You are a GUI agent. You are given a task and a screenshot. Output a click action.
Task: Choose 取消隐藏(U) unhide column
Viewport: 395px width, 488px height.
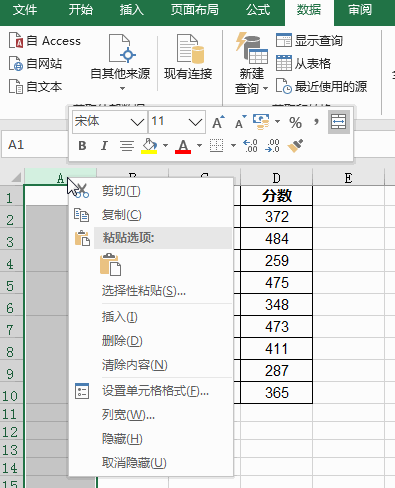pyautogui.click(x=150, y=463)
